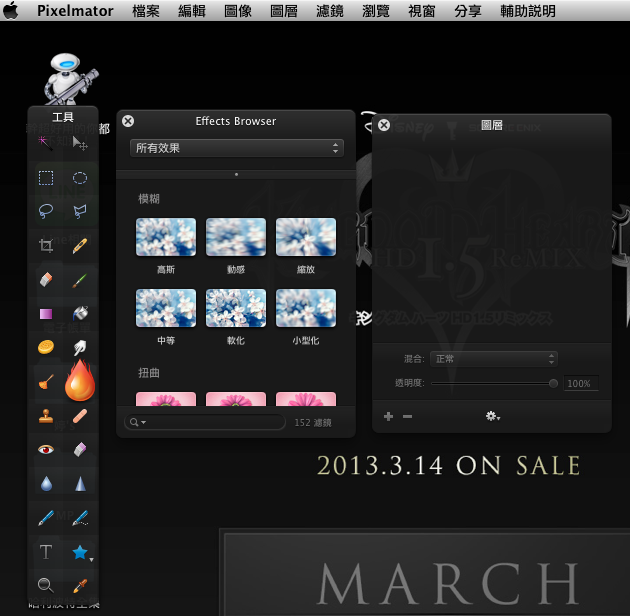
Task: Select the Dodge tool
Action: (x=45, y=382)
